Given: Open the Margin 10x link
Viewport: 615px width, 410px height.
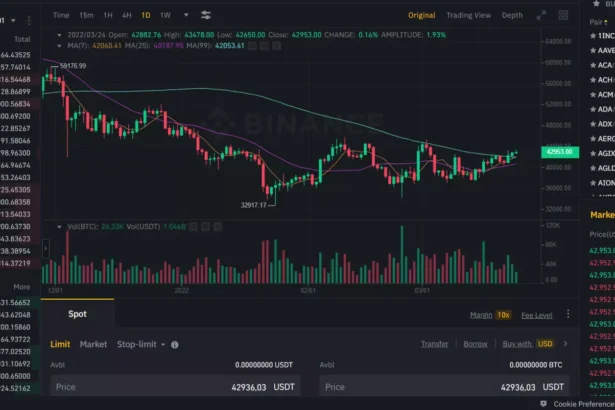Looking at the screenshot, I should click(x=490, y=315).
